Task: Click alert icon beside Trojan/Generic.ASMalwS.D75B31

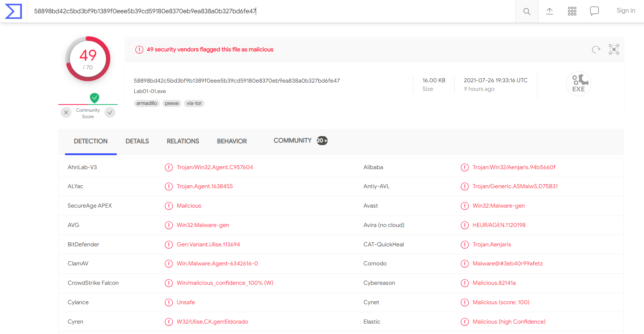Action: point(465,186)
